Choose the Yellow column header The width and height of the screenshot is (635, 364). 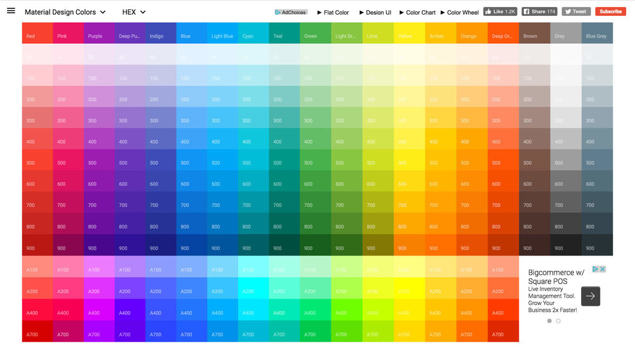point(409,33)
